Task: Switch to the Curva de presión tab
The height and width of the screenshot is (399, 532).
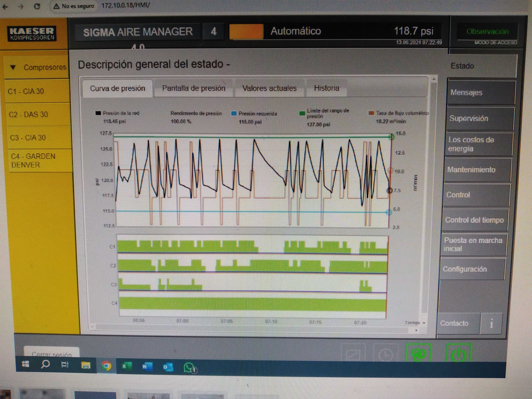Action: pyautogui.click(x=118, y=88)
